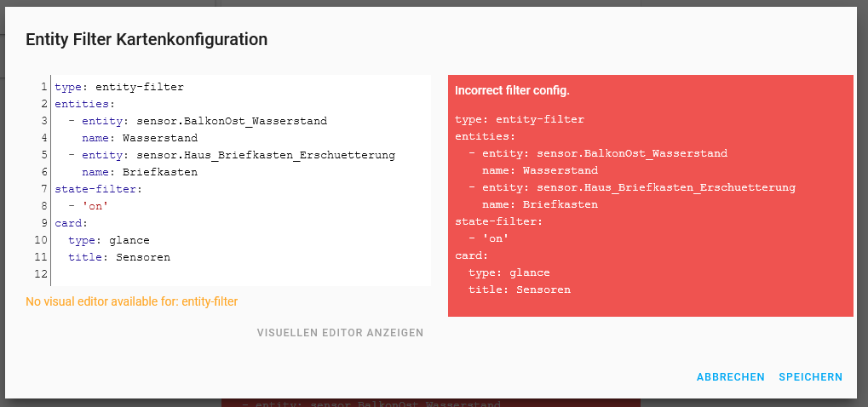
Task: Save the card with SPEICHERN
Action: (810, 377)
